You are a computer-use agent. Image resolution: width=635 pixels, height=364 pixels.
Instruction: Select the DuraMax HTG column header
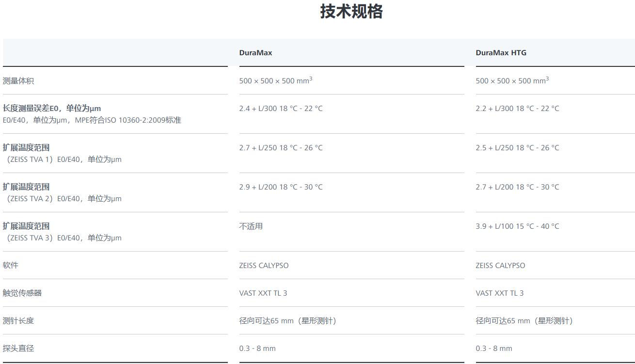tap(501, 53)
